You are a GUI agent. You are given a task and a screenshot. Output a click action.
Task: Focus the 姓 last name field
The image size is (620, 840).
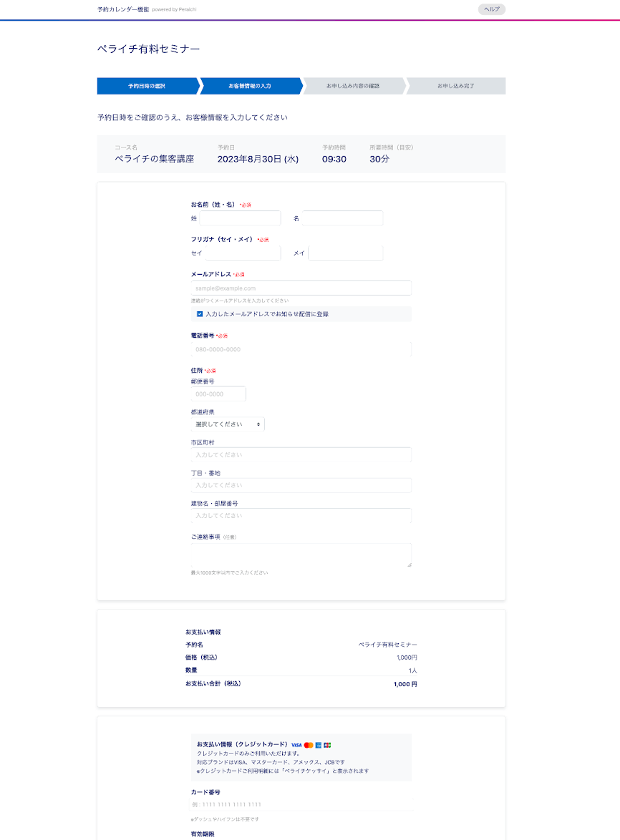point(240,218)
